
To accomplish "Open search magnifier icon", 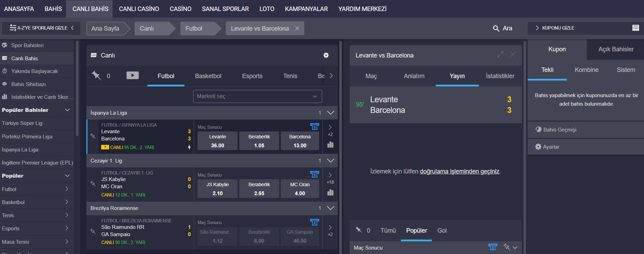I will (496, 28).
